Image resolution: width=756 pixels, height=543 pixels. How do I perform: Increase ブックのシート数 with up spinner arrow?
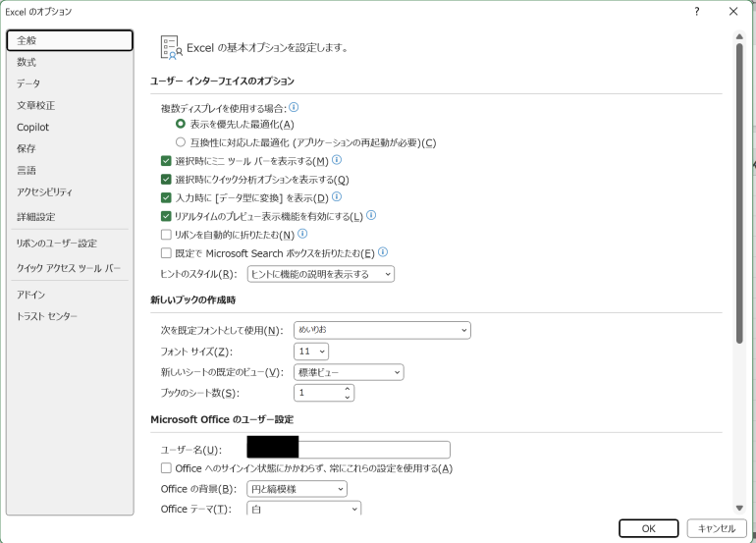[348, 389]
